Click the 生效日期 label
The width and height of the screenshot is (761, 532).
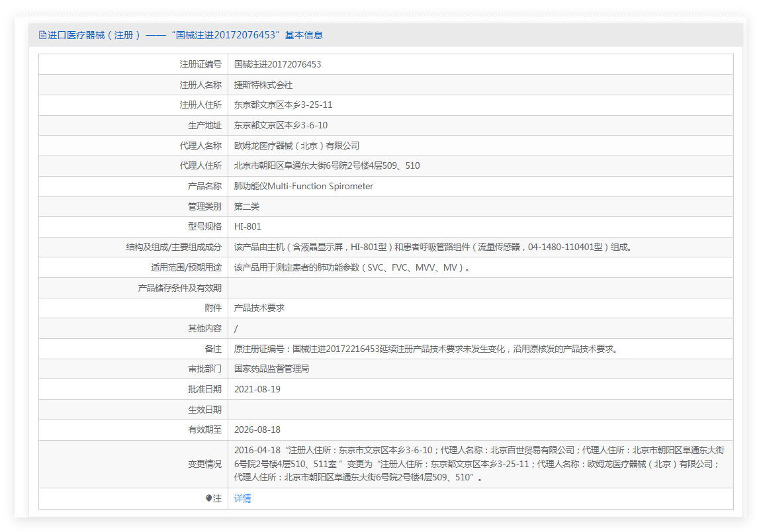click(x=205, y=410)
